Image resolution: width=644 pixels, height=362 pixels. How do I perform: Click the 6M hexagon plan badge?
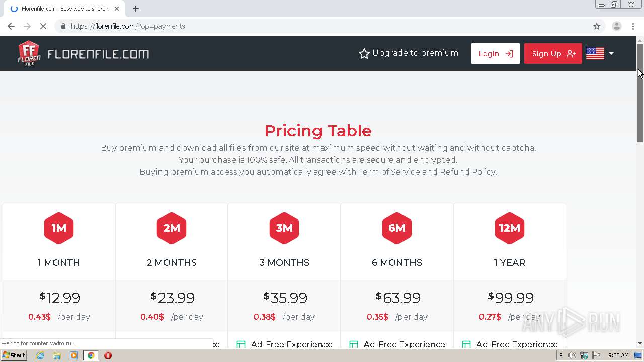point(397,228)
